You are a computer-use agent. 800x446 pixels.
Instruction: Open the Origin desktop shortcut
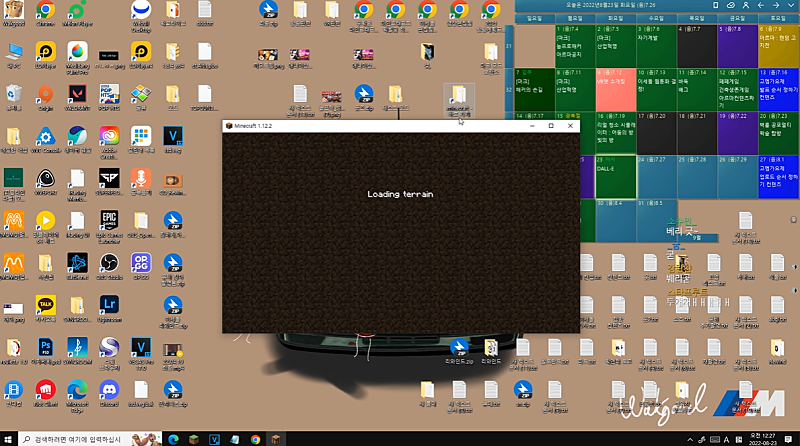pyautogui.click(x=45, y=98)
